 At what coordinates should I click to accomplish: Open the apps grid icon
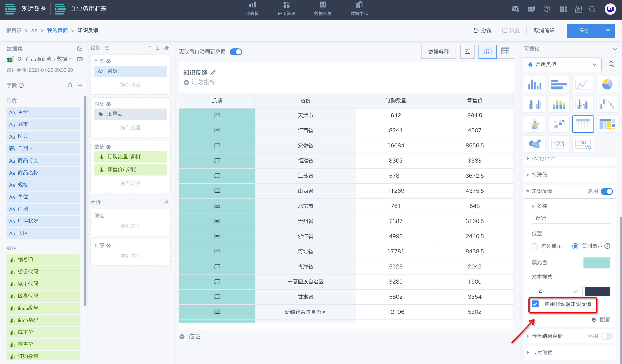click(x=563, y=9)
